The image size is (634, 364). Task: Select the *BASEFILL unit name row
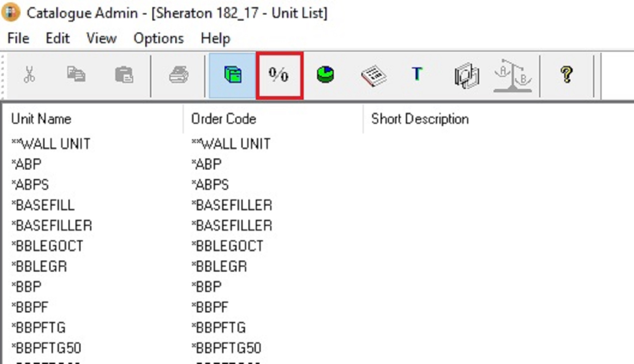[43, 205]
